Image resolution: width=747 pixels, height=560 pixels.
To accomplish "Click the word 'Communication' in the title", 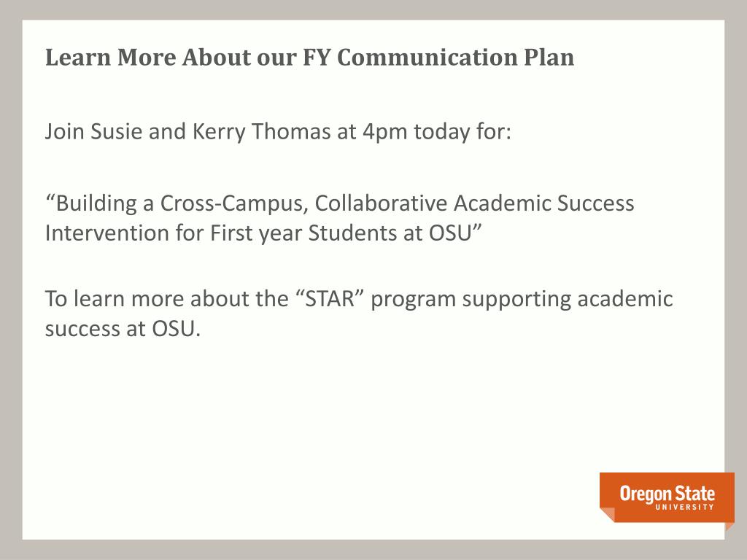I will pos(427,57).
